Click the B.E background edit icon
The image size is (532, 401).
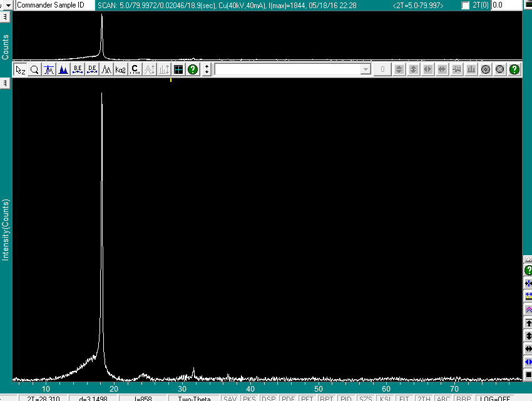click(x=78, y=69)
